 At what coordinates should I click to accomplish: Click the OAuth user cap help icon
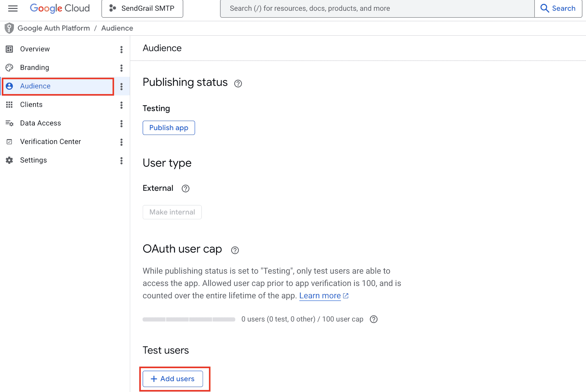[235, 250]
